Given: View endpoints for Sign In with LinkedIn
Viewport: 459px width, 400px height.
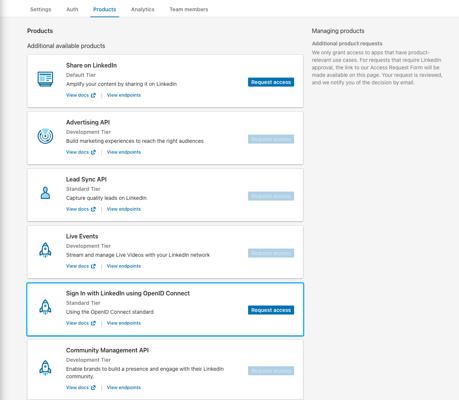Looking at the screenshot, I should [124, 323].
